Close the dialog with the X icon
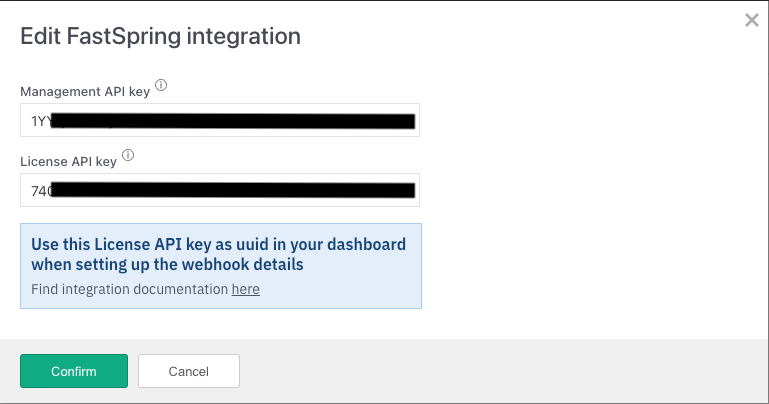Image resolution: width=769 pixels, height=404 pixels. point(752,20)
